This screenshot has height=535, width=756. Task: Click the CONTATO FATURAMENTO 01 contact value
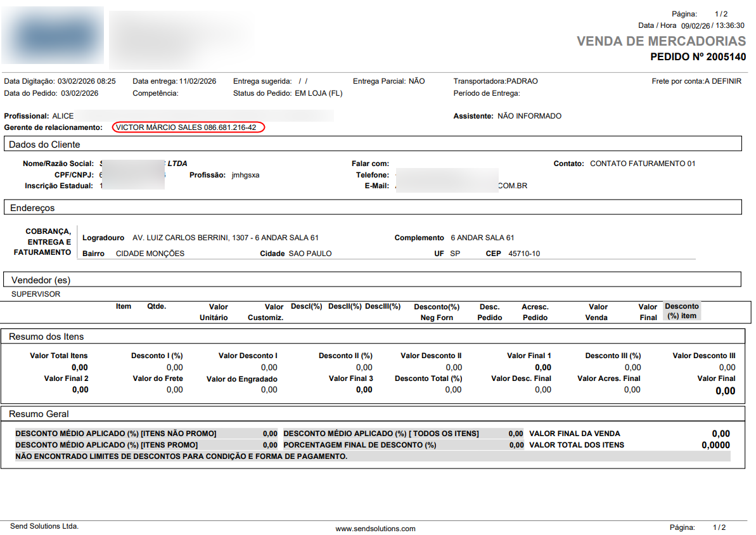coord(642,164)
